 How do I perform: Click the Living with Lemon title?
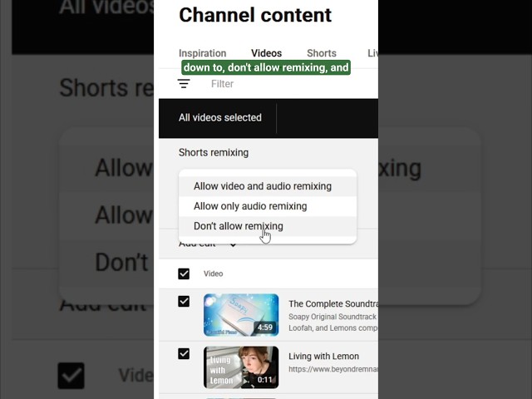(x=323, y=357)
